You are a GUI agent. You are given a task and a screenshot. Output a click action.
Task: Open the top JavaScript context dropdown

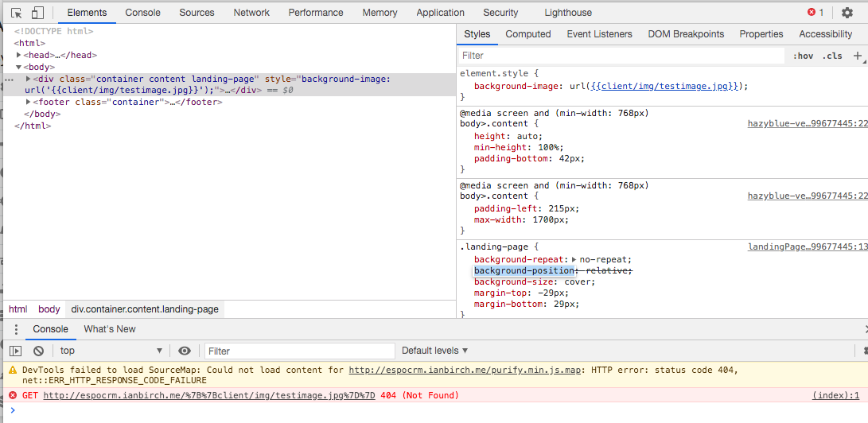tap(111, 351)
